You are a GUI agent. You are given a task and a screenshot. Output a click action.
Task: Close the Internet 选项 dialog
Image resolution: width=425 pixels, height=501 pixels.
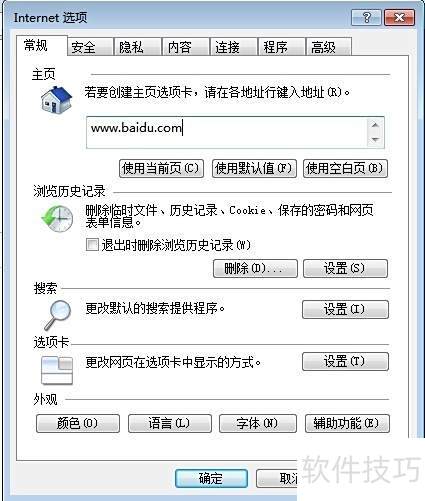tap(399, 17)
